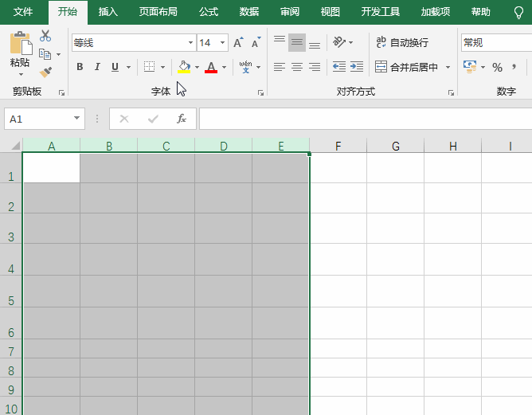Center text horizontally
This screenshot has height=415, width=532.
point(297,67)
